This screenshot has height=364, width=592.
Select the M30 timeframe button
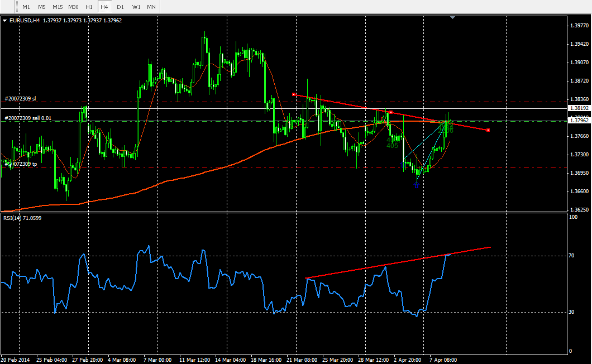(73, 7)
